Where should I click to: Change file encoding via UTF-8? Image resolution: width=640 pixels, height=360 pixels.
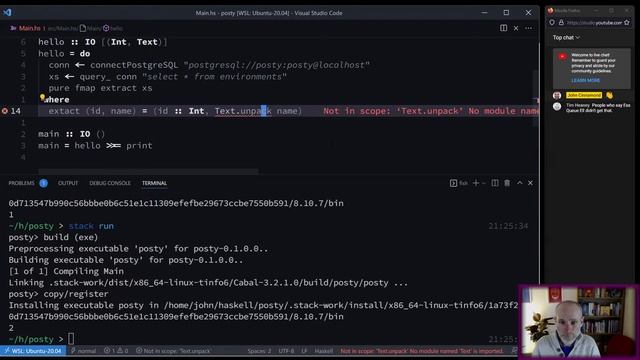286,351
